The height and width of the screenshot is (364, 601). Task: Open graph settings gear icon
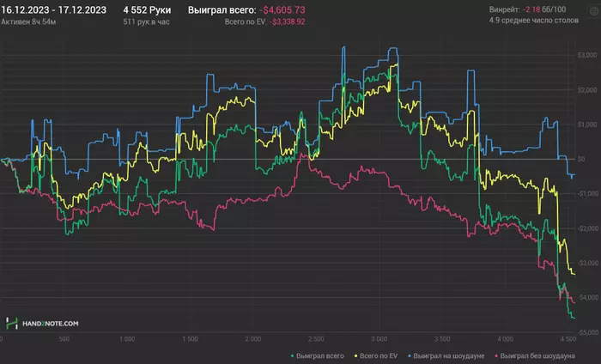(593, 11)
